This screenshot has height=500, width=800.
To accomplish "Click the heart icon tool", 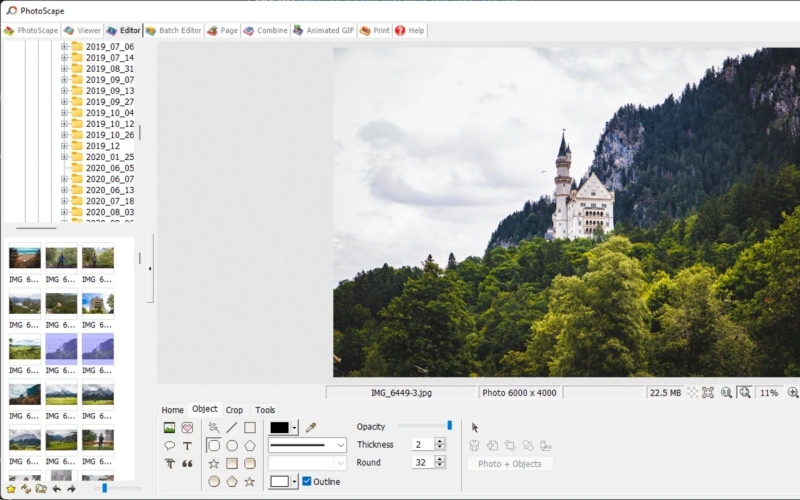I will click(187, 428).
